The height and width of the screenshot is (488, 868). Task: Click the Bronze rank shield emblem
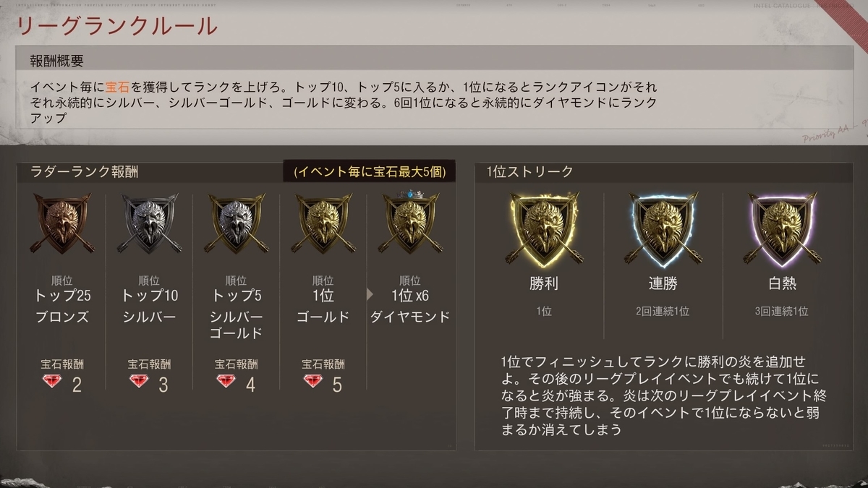pyautogui.click(x=63, y=223)
